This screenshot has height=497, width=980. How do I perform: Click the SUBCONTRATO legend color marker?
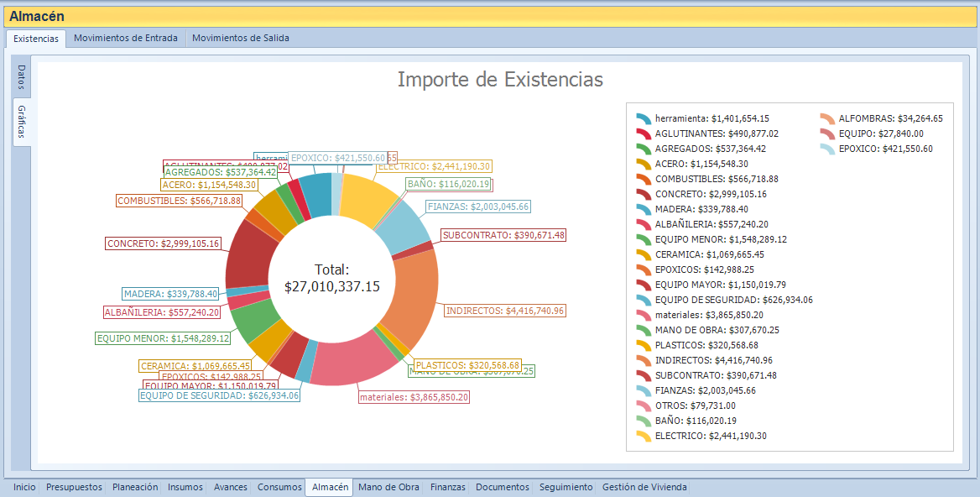(x=644, y=375)
